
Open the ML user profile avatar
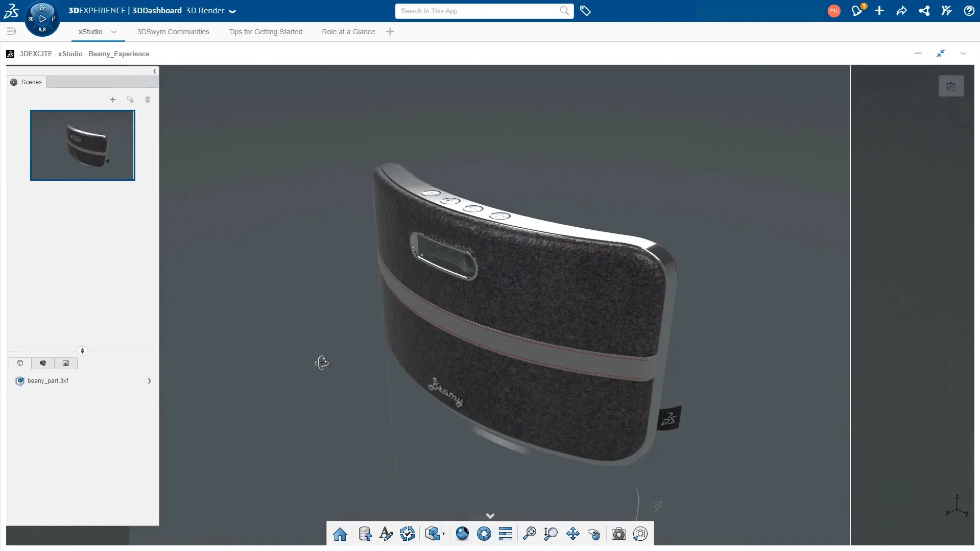[833, 11]
